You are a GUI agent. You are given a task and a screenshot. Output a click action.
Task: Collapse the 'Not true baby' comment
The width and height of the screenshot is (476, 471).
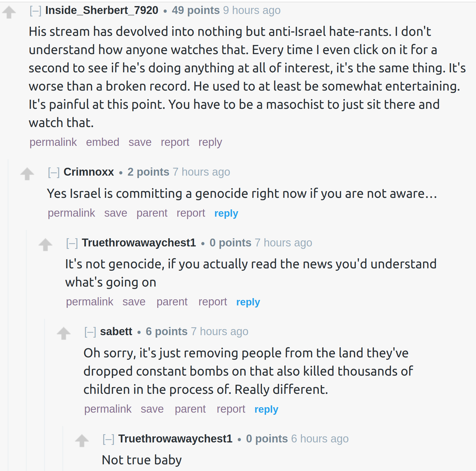tap(109, 439)
